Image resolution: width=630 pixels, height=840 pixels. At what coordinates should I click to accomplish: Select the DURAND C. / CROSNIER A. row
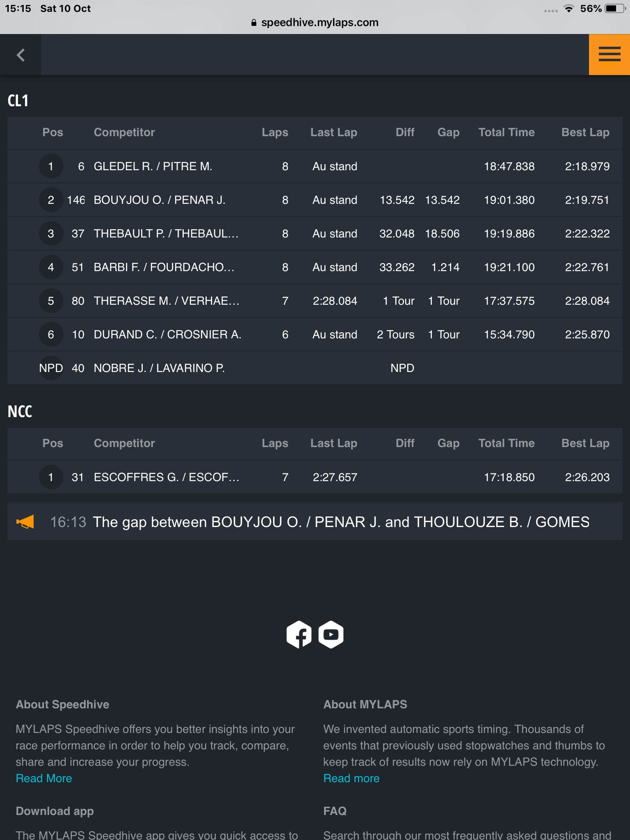point(315,334)
